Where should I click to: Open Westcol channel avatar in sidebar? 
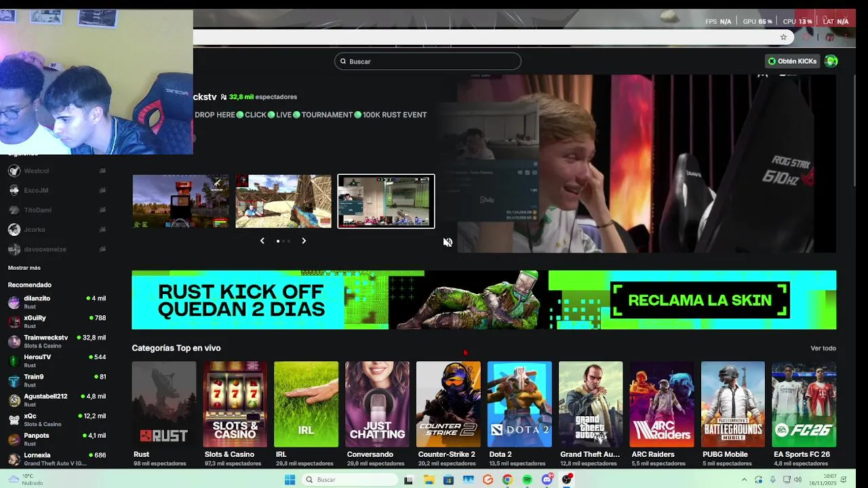point(14,171)
